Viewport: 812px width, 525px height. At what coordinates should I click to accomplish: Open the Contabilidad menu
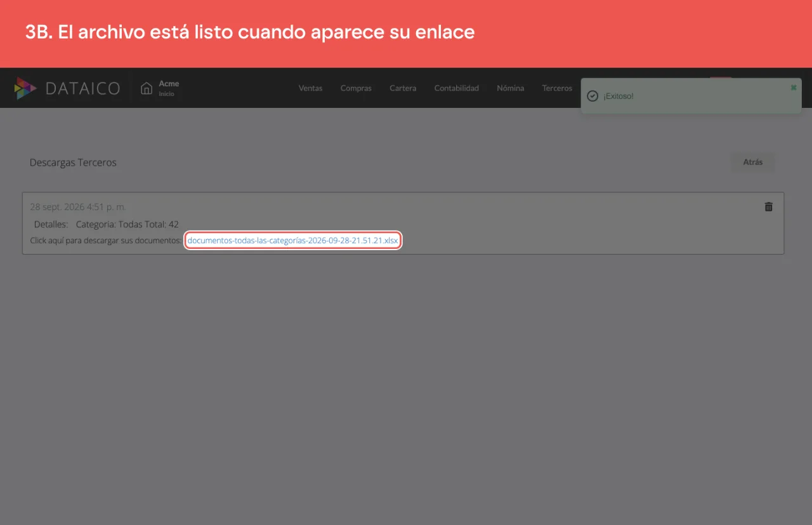click(456, 88)
